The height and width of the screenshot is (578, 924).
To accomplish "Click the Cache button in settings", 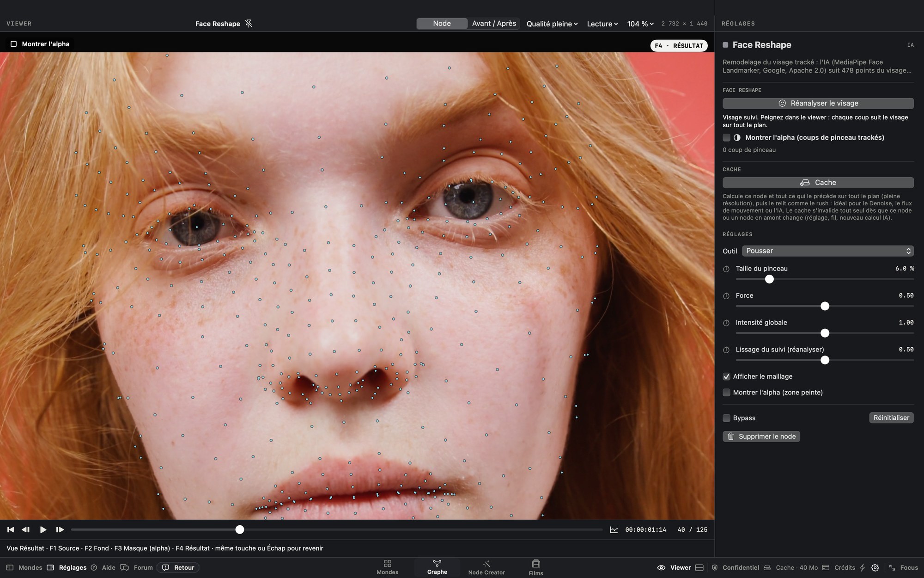I will pos(818,183).
